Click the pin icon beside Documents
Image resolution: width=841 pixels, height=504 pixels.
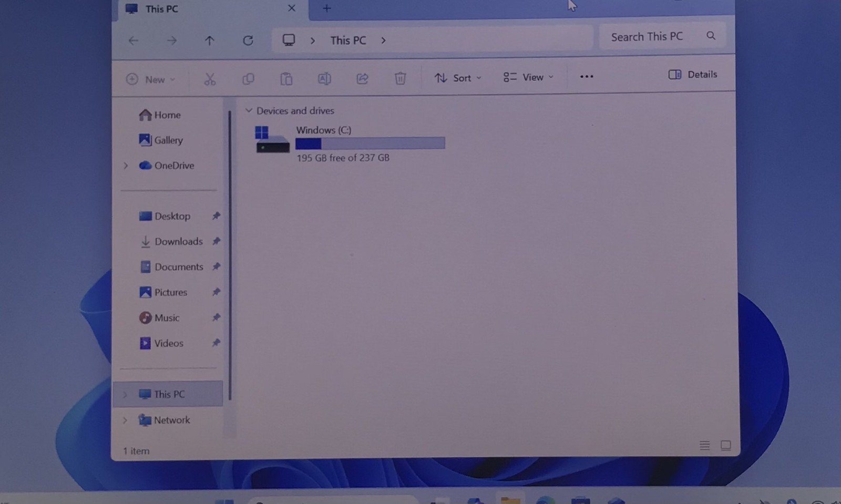[x=216, y=266]
